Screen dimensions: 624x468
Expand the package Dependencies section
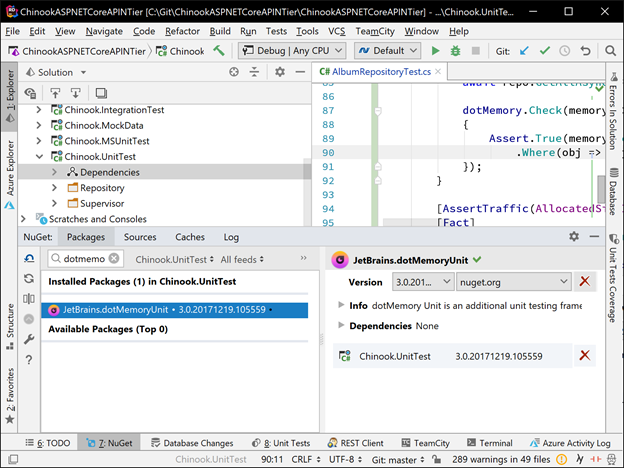[x=341, y=325]
